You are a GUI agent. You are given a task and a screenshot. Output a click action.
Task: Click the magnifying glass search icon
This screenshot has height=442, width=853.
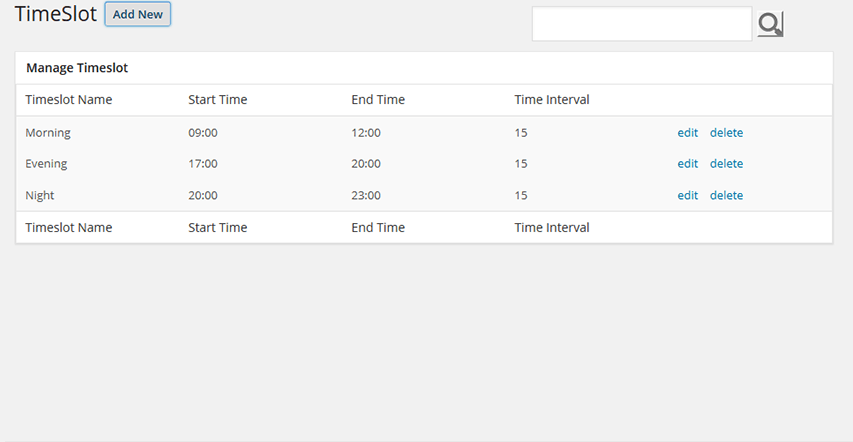[770, 24]
